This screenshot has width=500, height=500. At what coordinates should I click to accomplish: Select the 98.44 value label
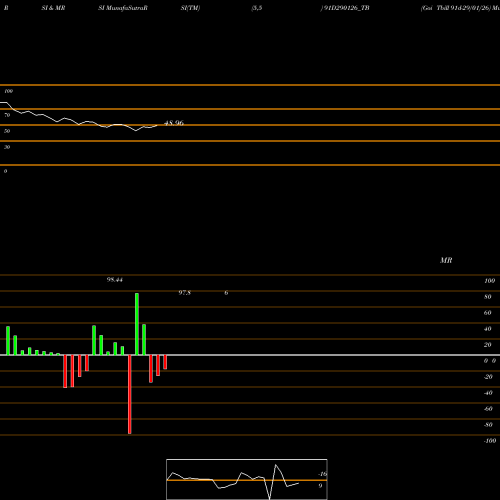pyautogui.click(x=115, y=280)
